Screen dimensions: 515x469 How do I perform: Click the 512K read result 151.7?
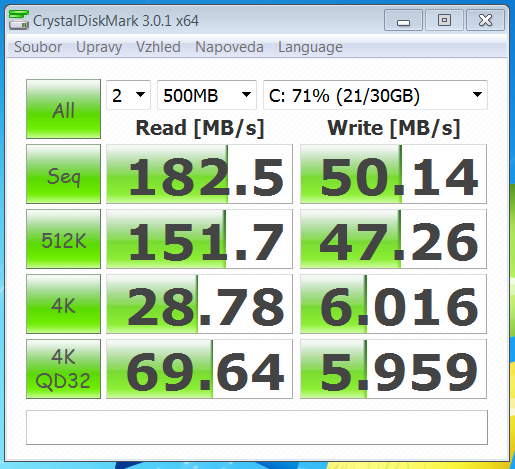(x=199, y=239)
